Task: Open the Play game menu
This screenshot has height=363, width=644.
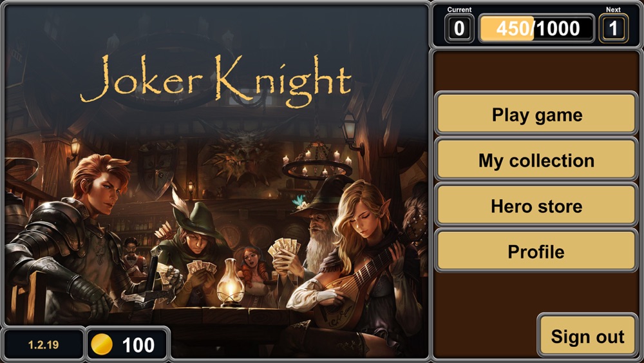Action: click(536, 114)
